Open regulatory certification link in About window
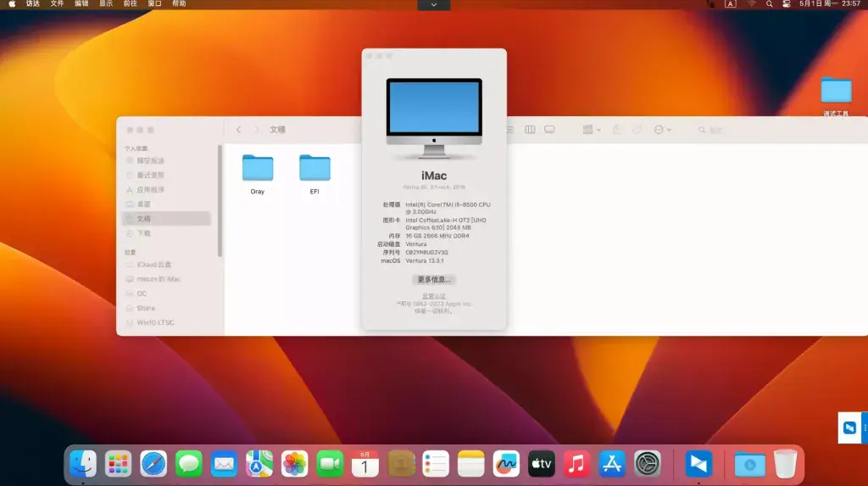The width and height of the screenshot is (868, 486). (434, 296)
